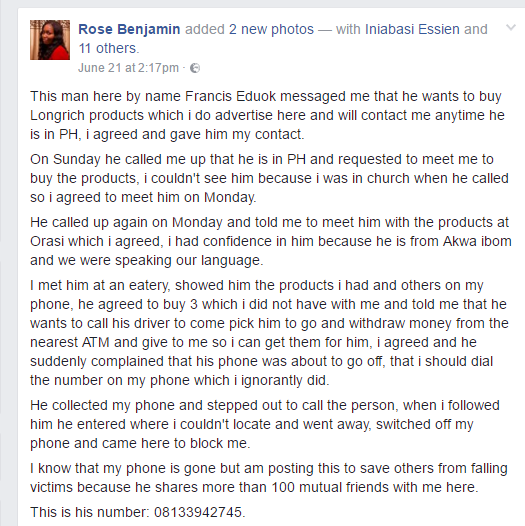Click the paragraph starting 'He collected my phone'
This screenshot has height=526, width=525.
point(265,424)
